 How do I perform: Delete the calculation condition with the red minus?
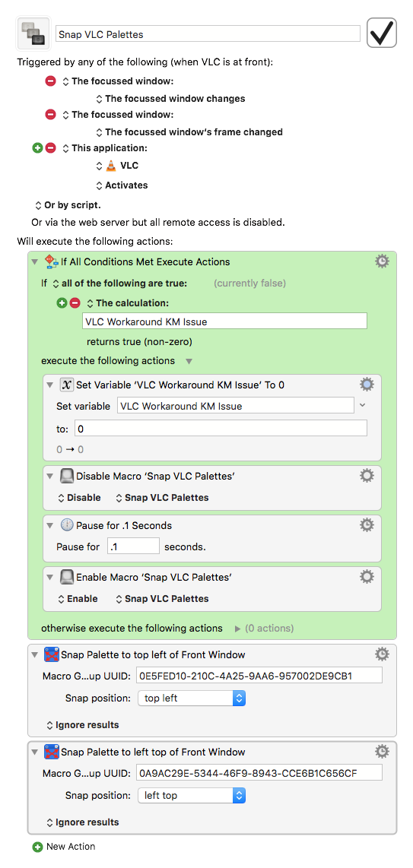point(75,303)
